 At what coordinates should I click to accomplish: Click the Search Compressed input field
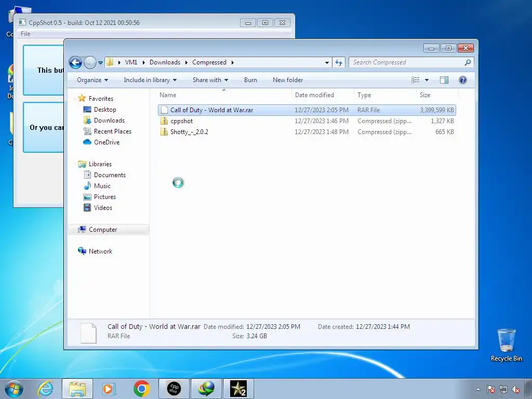[406, 62]
